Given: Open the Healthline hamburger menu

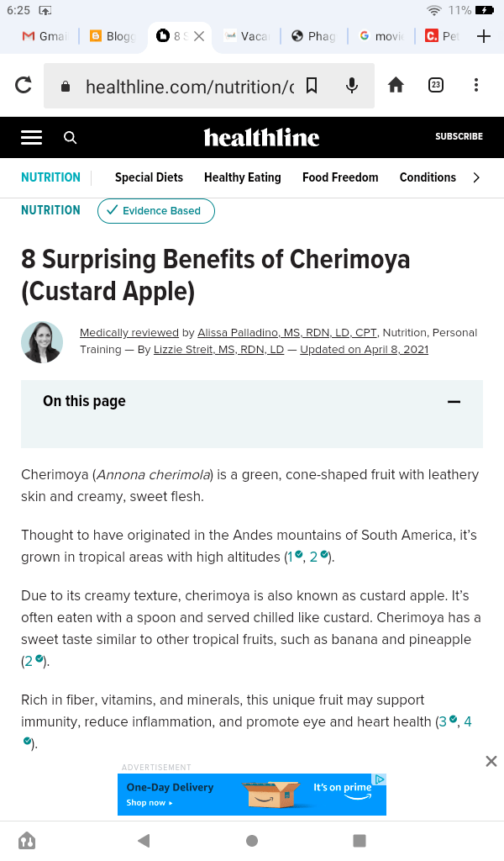Looking at the screenshot, I should [x=31, y=137].
